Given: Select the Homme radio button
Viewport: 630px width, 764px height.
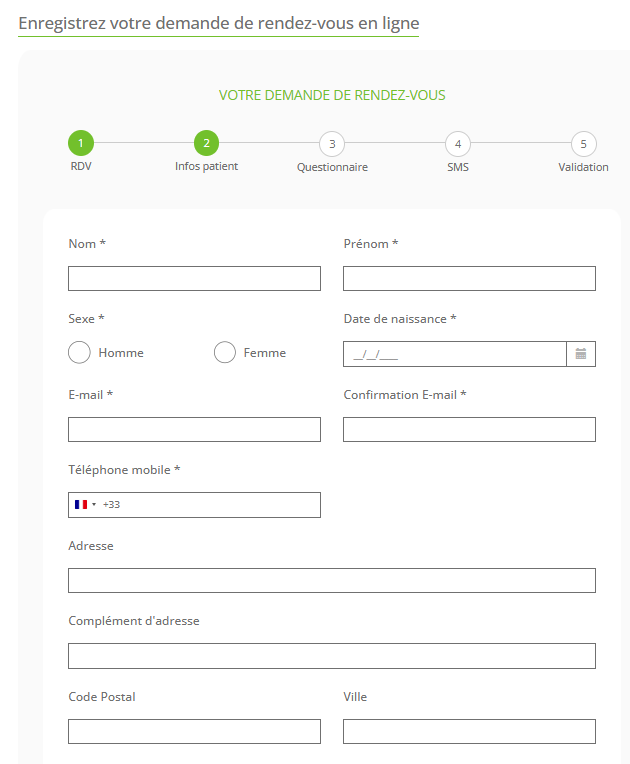Looking at the screenshot, I should click(80, 353).
